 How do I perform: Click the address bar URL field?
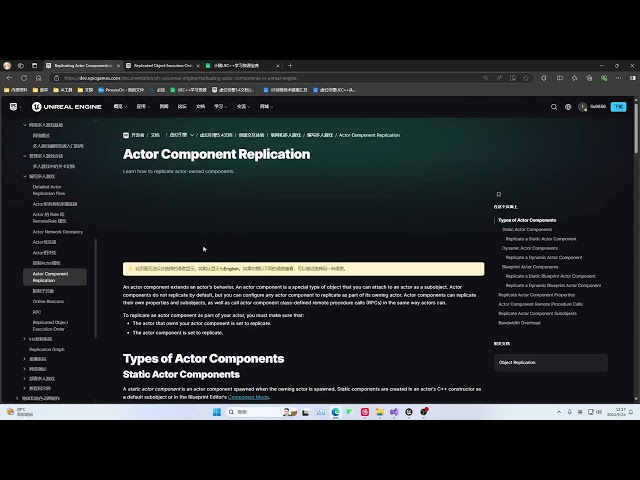pyautogui.click(x=269, y=78)
